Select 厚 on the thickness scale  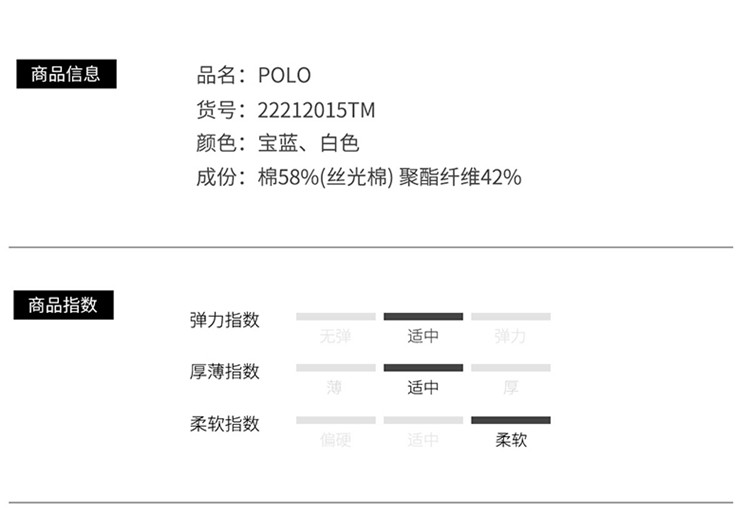(510, 388)
